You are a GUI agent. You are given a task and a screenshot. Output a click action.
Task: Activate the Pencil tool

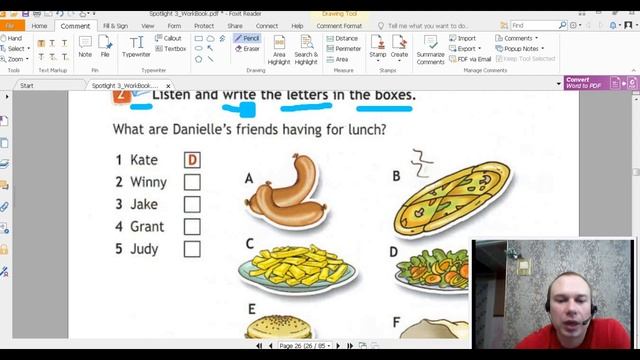pos(247,38)
